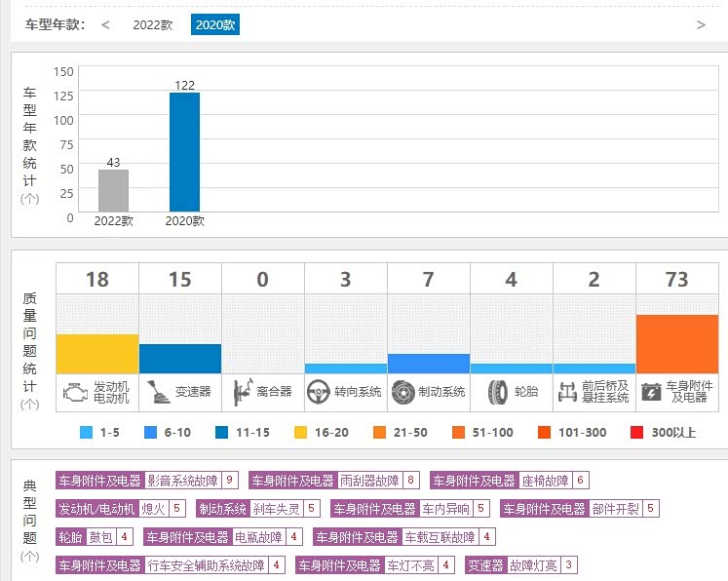Image resolution: width=728 pixels, height=581 pixels.
Task: Click the tire (轮胎) category icon
Action: (x=496, y=393)
